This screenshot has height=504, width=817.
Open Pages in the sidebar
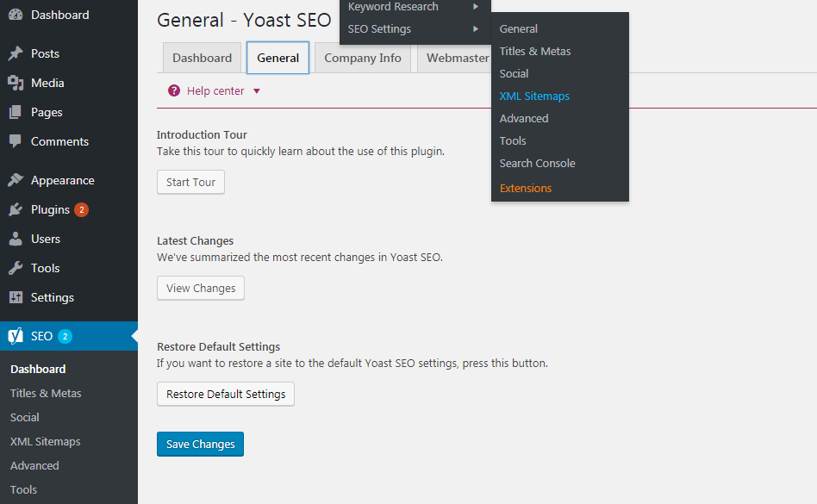pos(69,112)
